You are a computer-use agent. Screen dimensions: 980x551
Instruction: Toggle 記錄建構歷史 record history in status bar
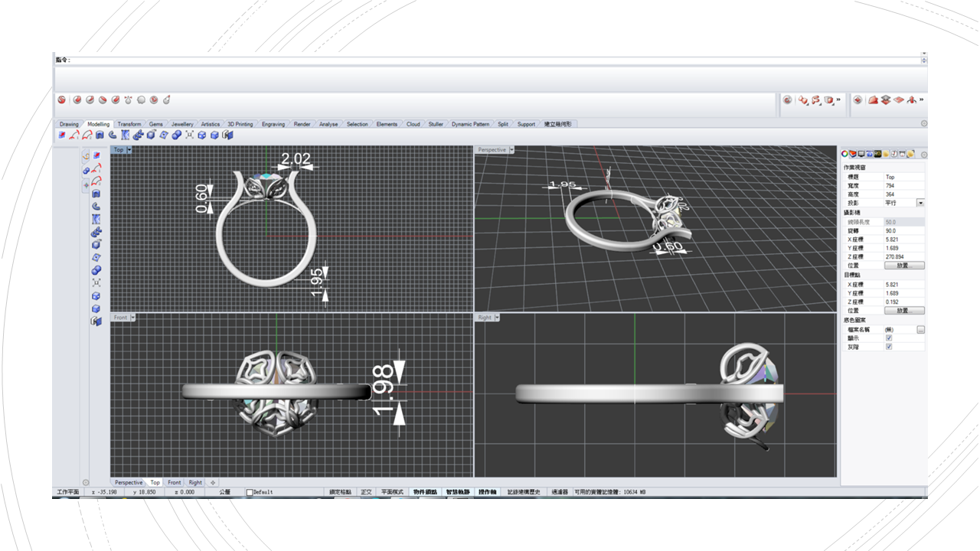click(x=524, y=492)
